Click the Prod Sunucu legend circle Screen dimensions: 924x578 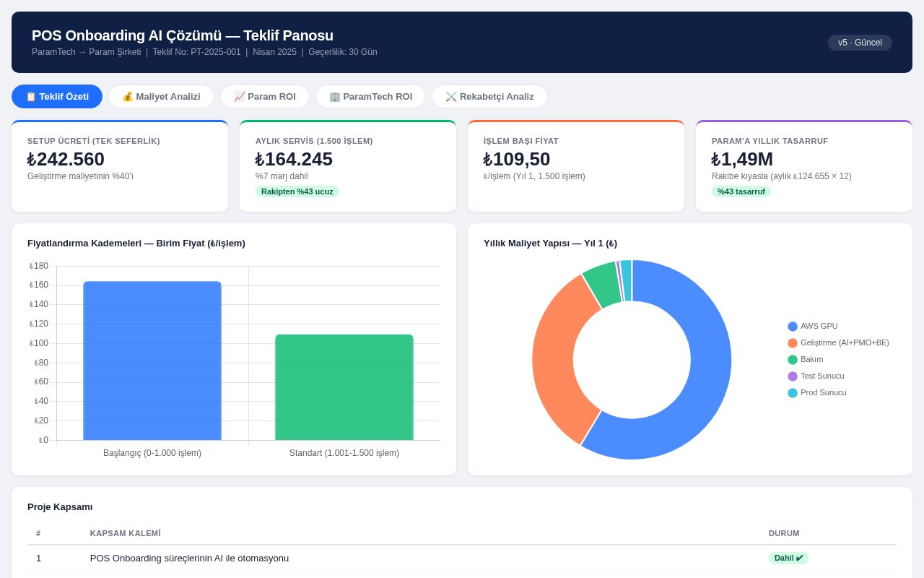point(793,393)
